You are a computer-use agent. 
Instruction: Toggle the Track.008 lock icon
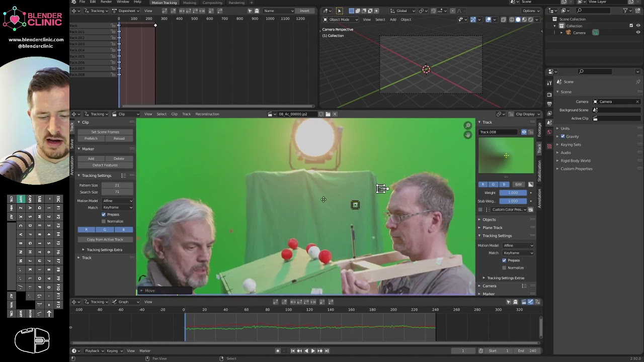coord(530,132)
